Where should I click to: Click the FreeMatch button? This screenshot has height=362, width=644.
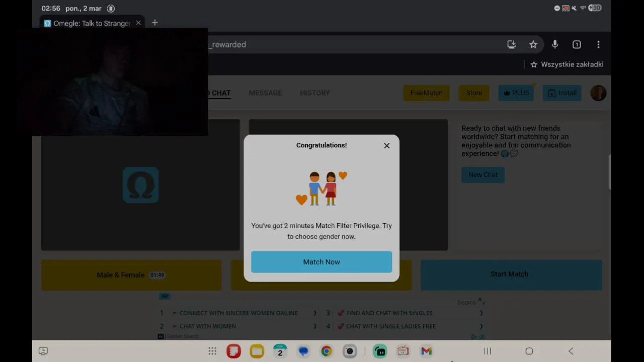[426, 93]
